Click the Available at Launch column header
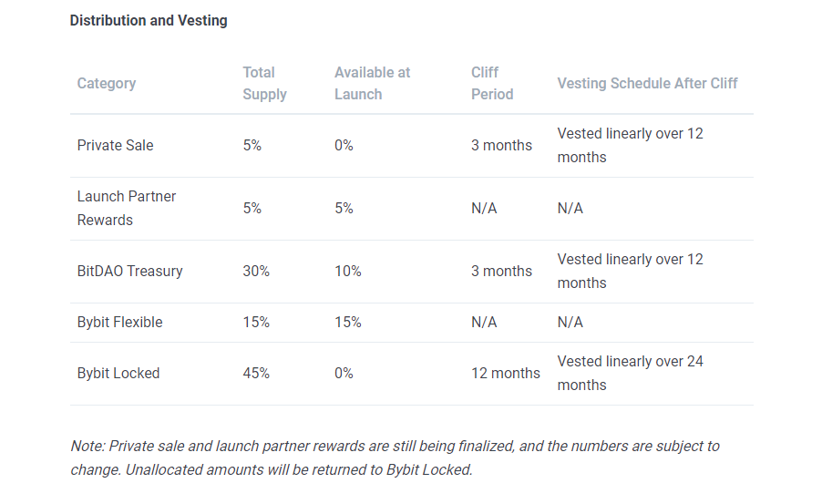The height and width of the screenshot is (504, 822). tap(372, 83)
